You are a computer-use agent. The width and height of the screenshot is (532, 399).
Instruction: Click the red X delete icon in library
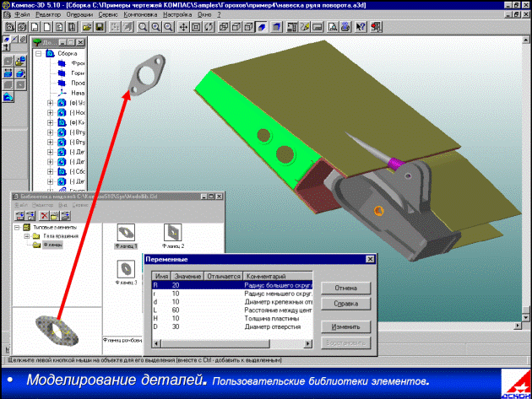44,216
